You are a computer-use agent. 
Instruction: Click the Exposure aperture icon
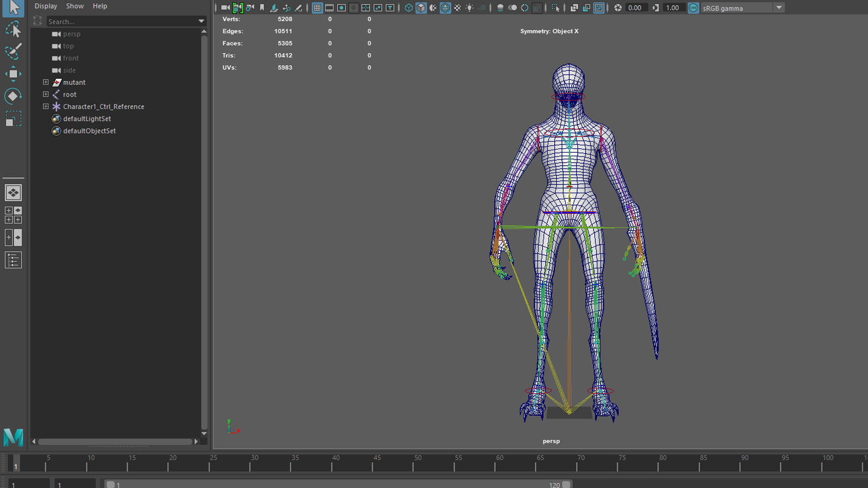[x=618, y=8]
